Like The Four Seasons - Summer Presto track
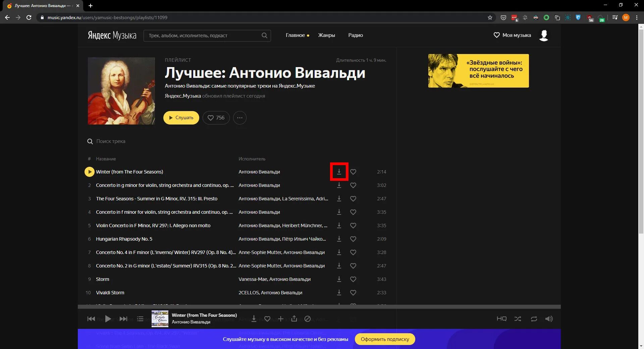 (x=353, y=199)
